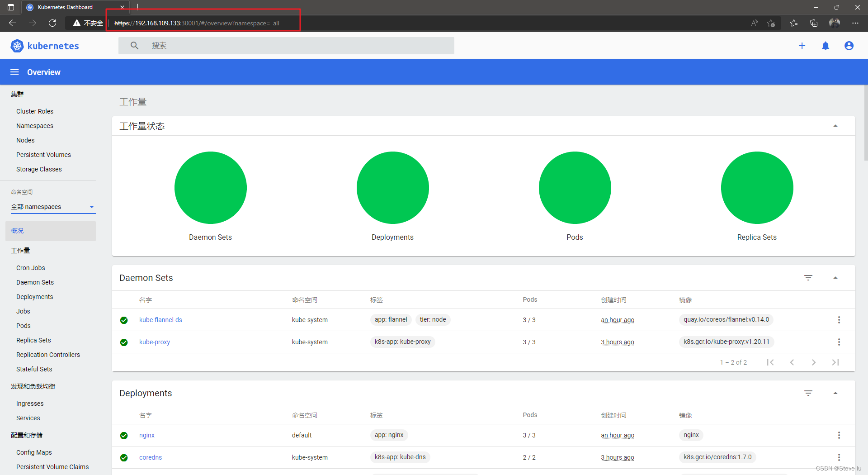Open Config Maps in sidebar
Image resolution: width=868 pixels, height=475 pixels.
34,452
